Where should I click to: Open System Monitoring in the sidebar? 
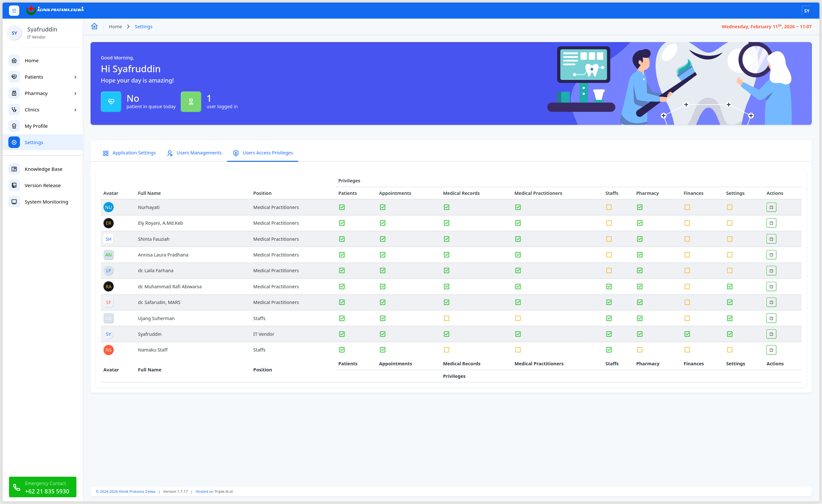46,202
